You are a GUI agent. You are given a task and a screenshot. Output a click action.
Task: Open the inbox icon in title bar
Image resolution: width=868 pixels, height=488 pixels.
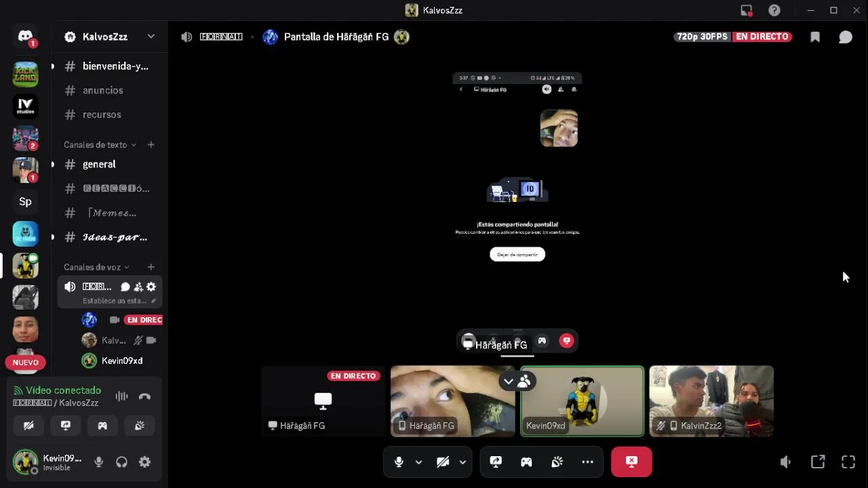click(x=747, y=10)
